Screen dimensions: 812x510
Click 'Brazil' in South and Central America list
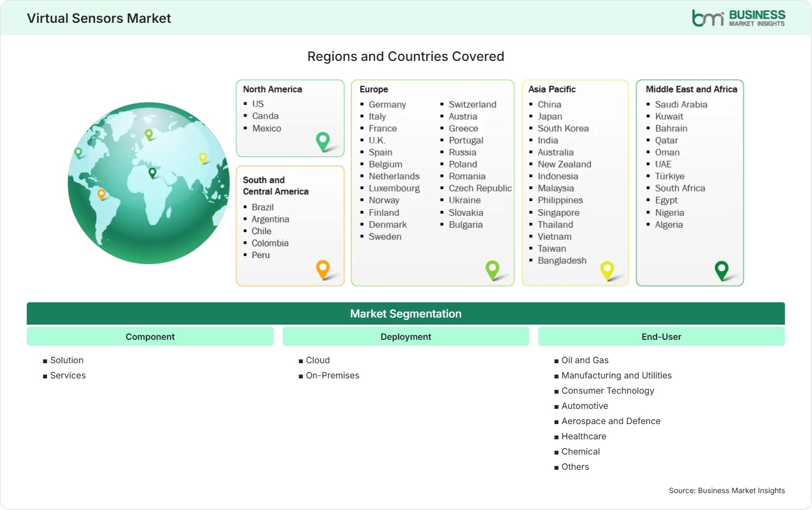(x=263, y=207)
